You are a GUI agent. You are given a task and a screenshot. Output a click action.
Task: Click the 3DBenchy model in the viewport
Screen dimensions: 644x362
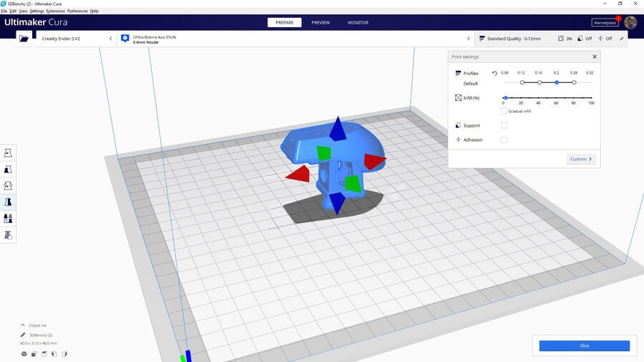[x=333, y=164]
